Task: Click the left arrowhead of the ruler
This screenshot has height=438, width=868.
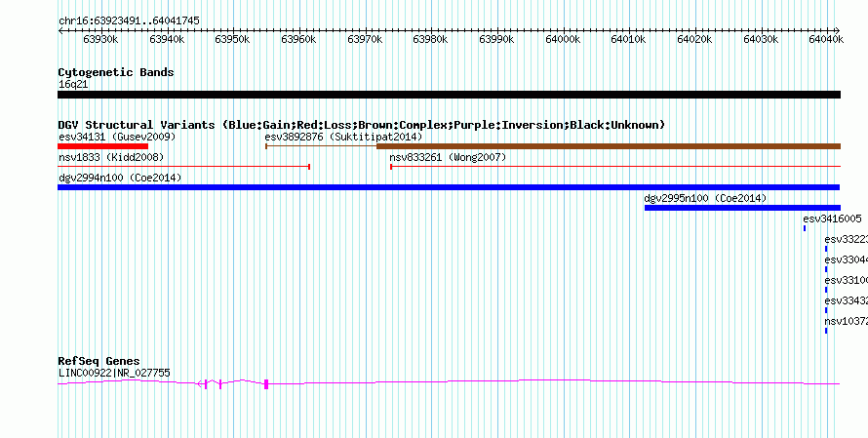Action: coord(60,31)
